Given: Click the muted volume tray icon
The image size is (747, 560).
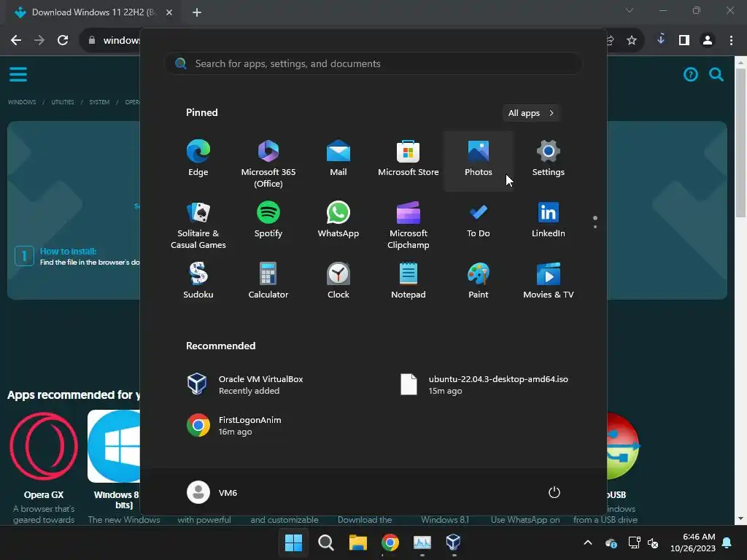Looking at the screenshot, I should [653, 542].
